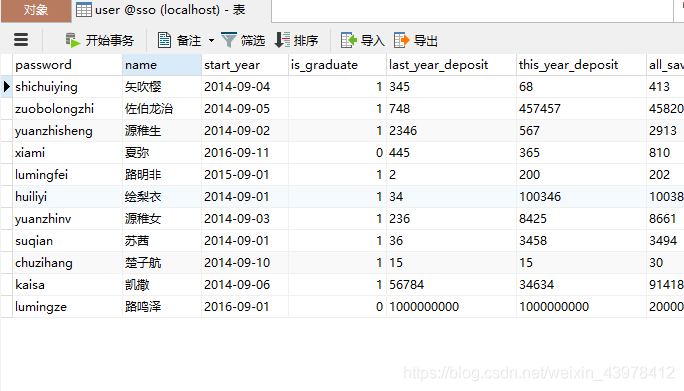
Task: Select the last_year_deposit cell 748
Action: [x=451, y=109]
